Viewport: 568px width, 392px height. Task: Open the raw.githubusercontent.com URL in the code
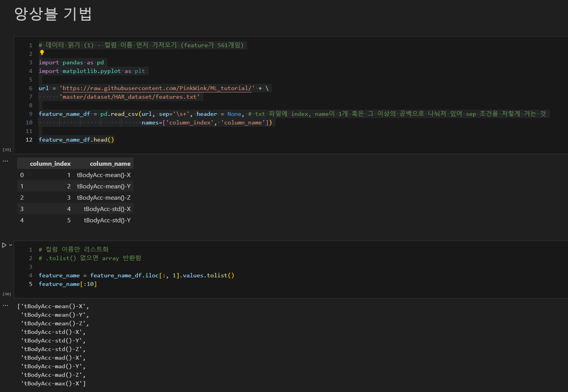(x=157, y=88)
